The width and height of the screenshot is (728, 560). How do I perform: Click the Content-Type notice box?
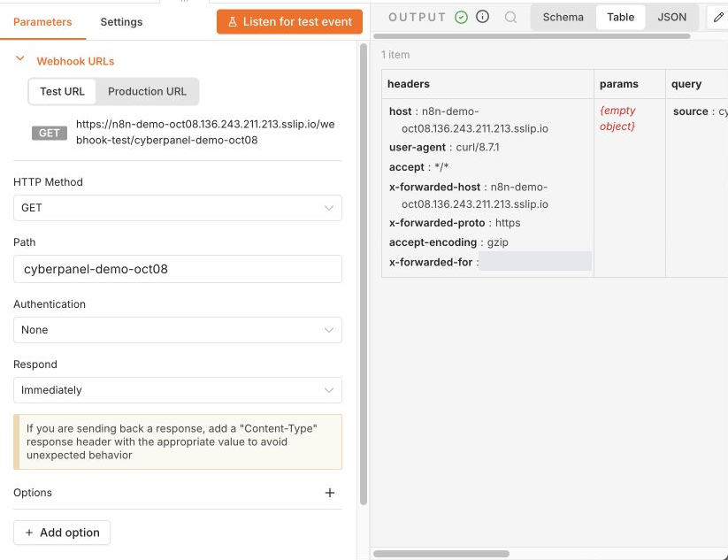click(x=178, y=442)
